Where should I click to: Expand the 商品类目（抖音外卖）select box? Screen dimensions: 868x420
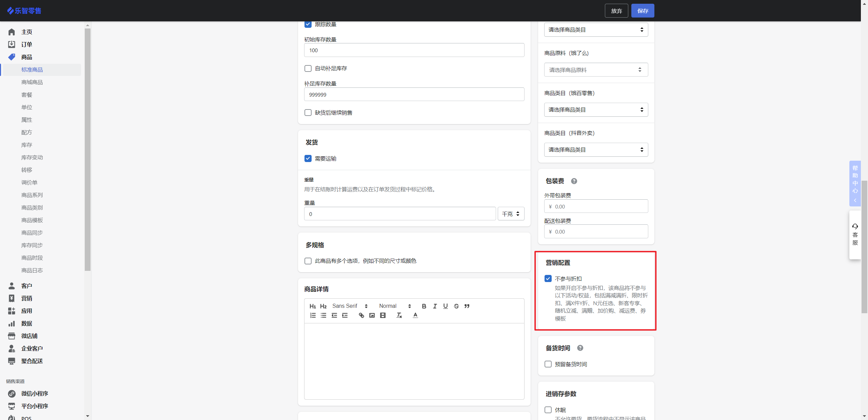[596, 150]
